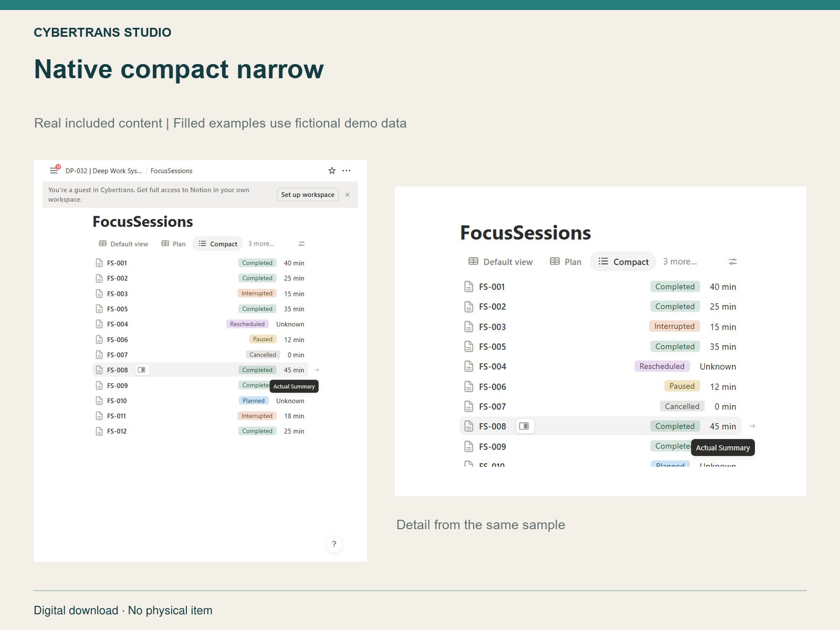
Task: Click Paused tag of FS-006 on left
Action: [x=262, y=339]
